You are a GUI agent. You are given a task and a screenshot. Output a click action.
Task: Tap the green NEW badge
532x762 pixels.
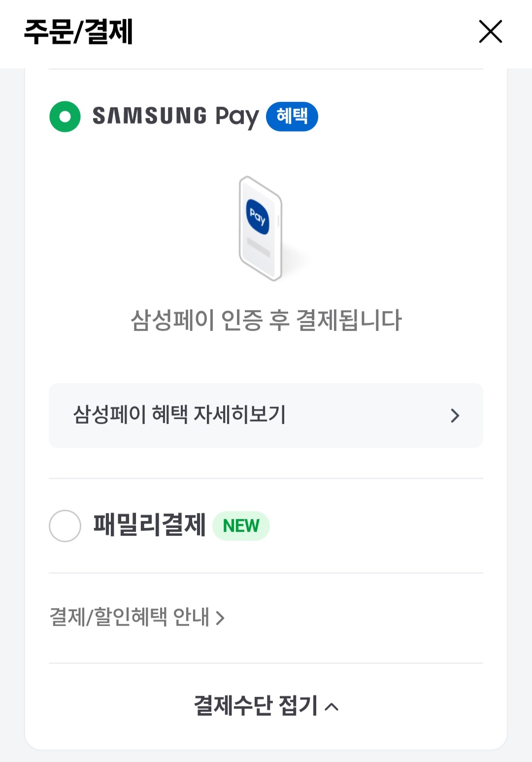(x=241, y=526)
